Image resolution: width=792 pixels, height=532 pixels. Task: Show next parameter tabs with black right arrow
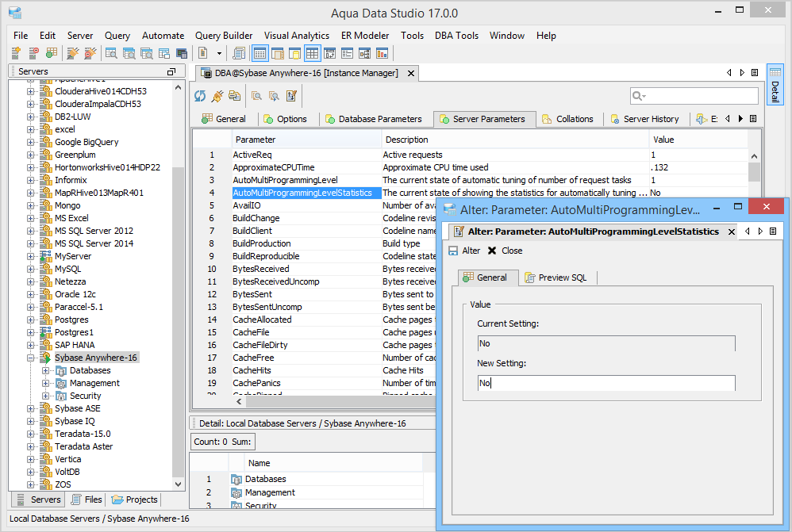click(x=740, y=119)
